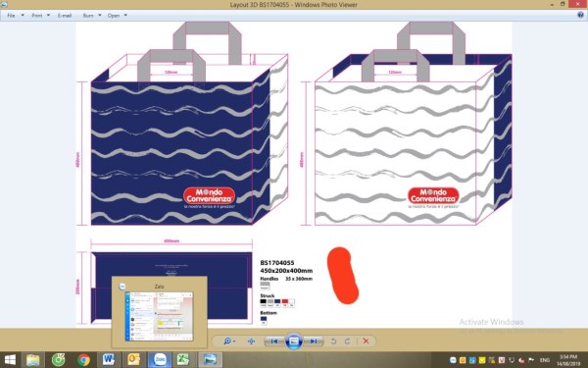
Task: Expand the Open dropdown arrow
Action: click(x=125, y=16)
